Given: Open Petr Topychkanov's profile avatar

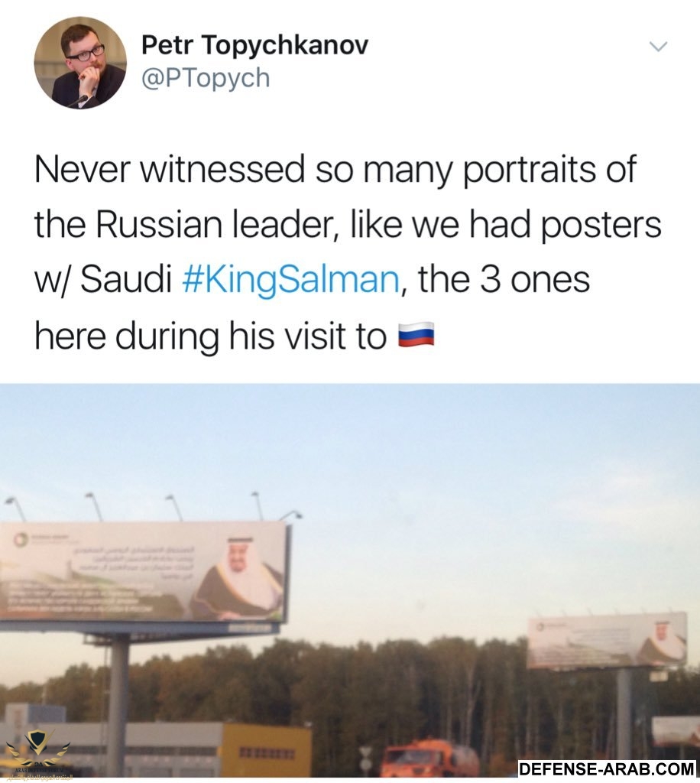Looking at the screenshot, I should [80, 63].
